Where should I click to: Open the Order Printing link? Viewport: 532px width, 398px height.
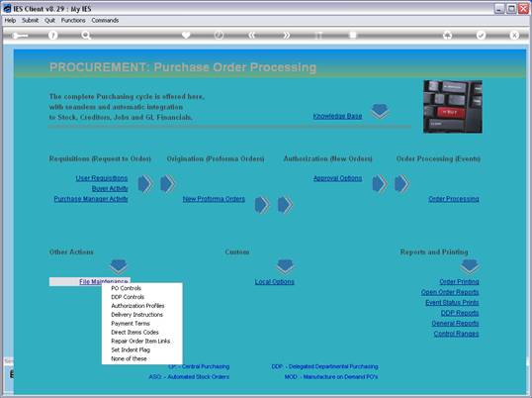pyautogui.click(x=459, y=281)
